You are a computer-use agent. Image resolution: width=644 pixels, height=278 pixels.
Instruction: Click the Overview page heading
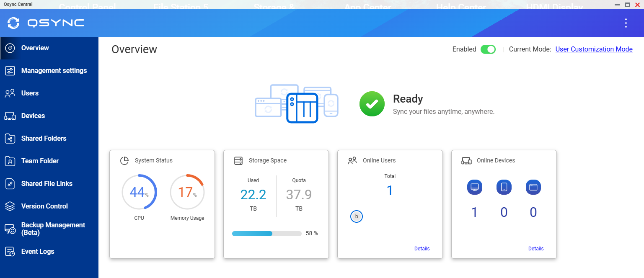click(134, 49)
